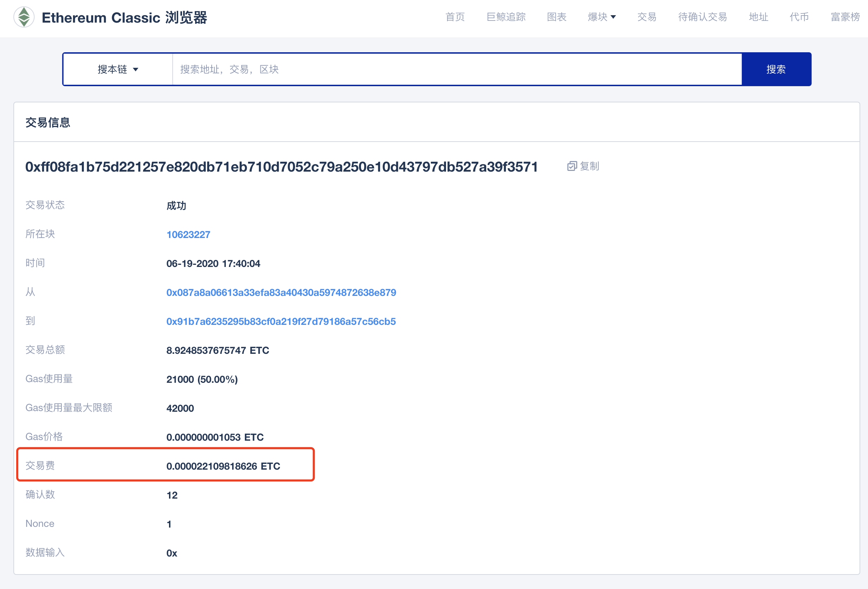Click the Ethereum Classic 浏览器 title

(x=124, y=18)
